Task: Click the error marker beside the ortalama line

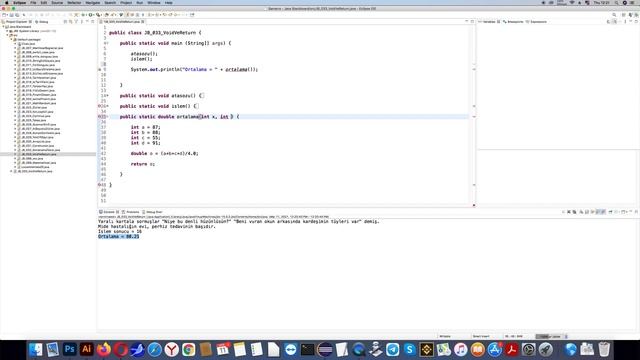Action: tap(99, 117)
